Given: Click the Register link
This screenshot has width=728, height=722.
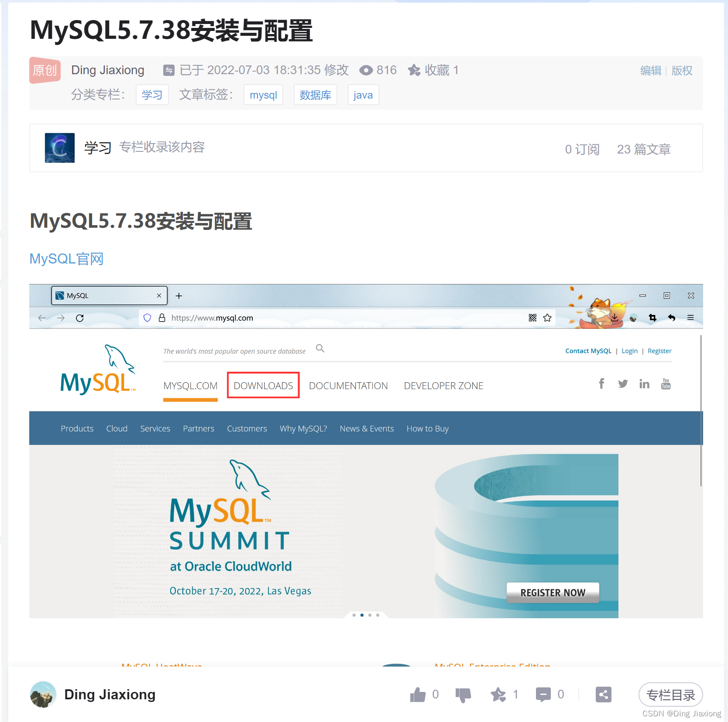Looking at the screenshot, I should point(659,351).
